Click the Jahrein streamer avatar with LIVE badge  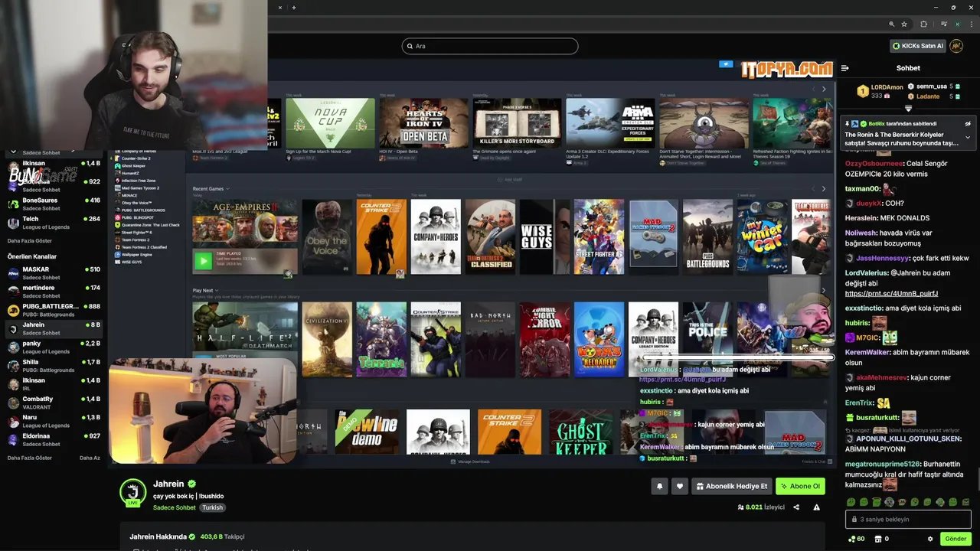(x=133, y=493)
